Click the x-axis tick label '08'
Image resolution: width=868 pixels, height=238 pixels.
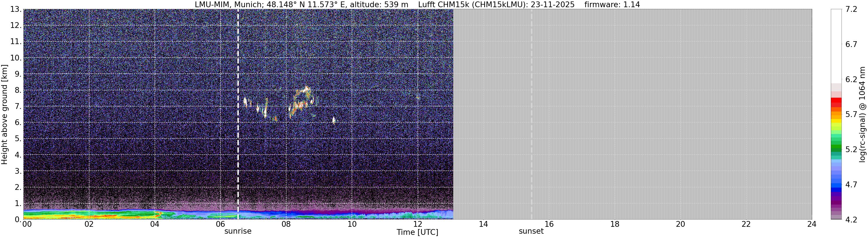click(x=286, y=224)
